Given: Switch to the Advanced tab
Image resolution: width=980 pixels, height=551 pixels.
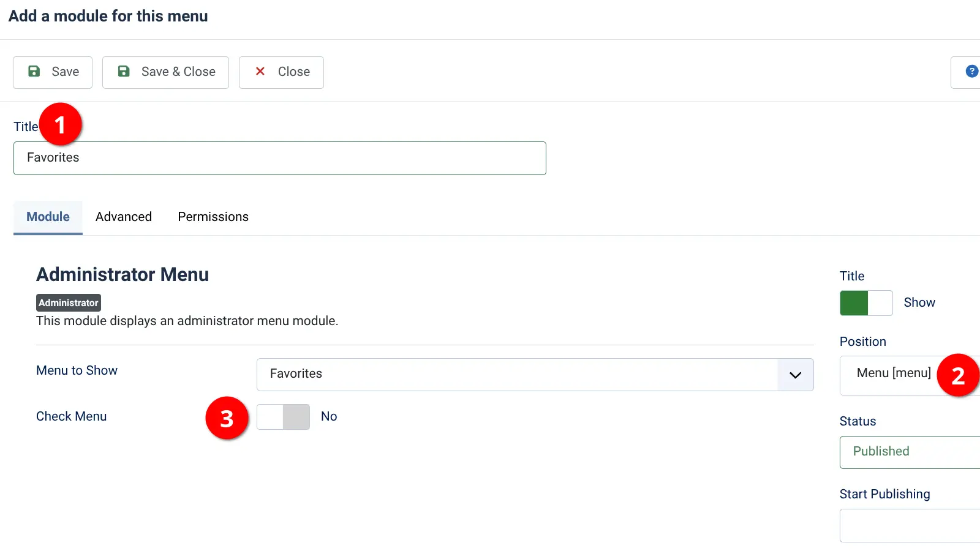Looking at the screenshot, I should click(123, 217).
